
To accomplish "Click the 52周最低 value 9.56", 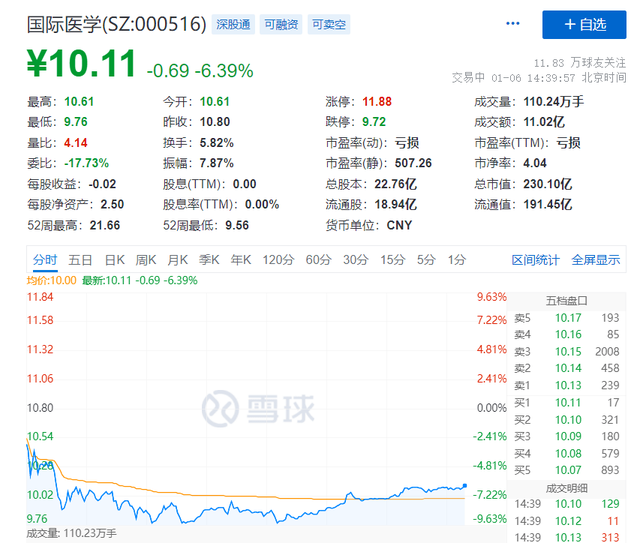I will click(x=237, y=225).
